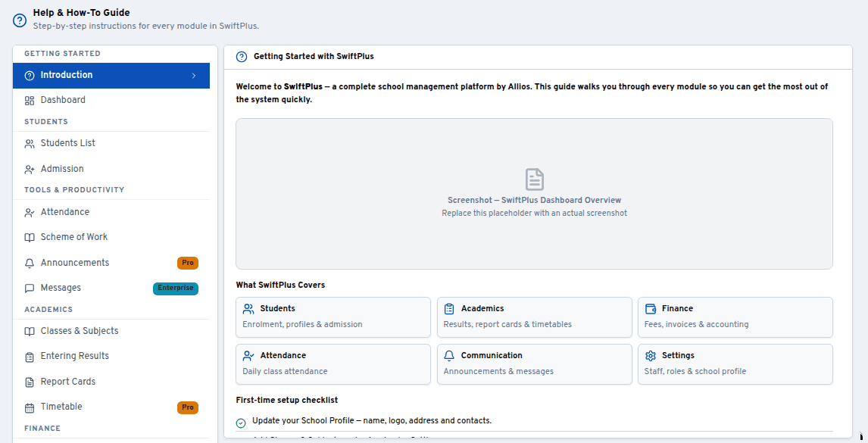The image size is (868, 443).
Task: Click the Scheme of Work book icon
Action: tap(30, 238)
